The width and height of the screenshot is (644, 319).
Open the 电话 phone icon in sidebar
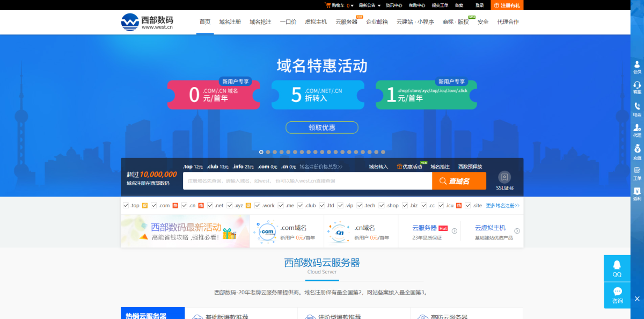[x=637, y=108]
